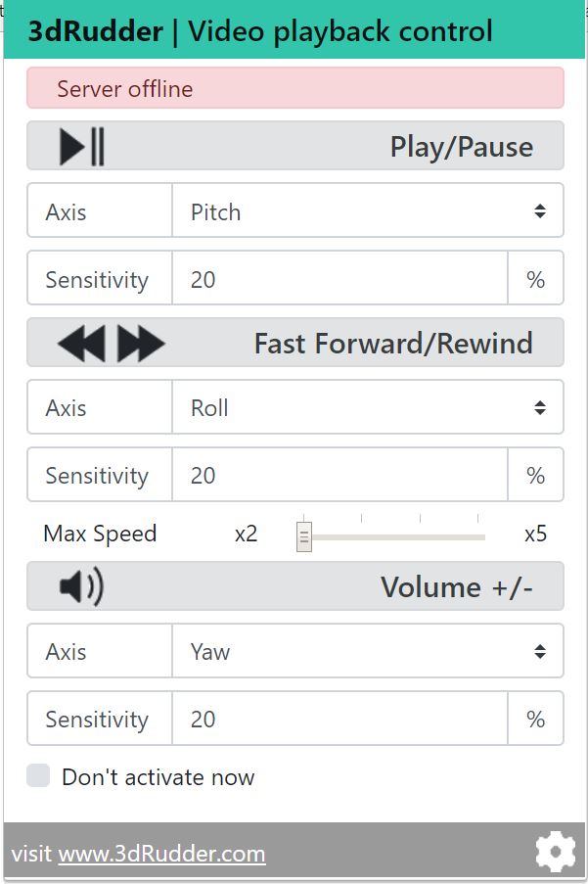The height and width of the screenshot is (884, 588).
Task: Click the volume speaker icon
Action: pyautogui.click(x=81, y=586)
